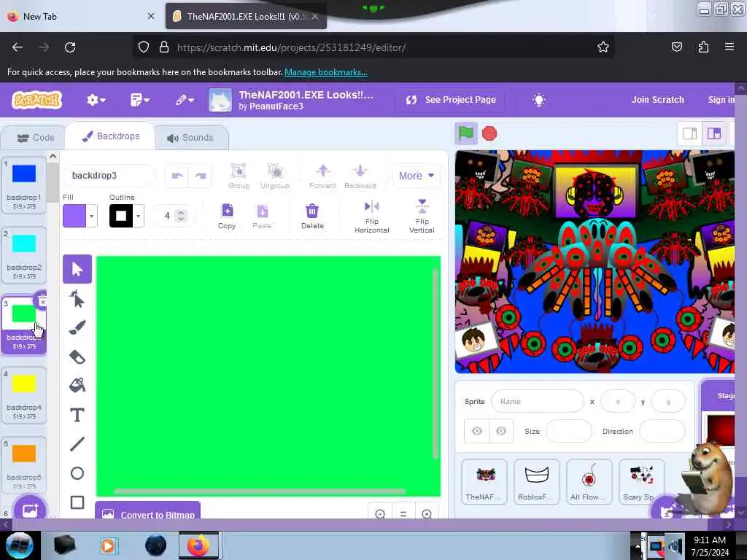Adjust outline width stepper arrows
Image resolution: width=747 pixels, height=560 pixels.
pos(181,216)
